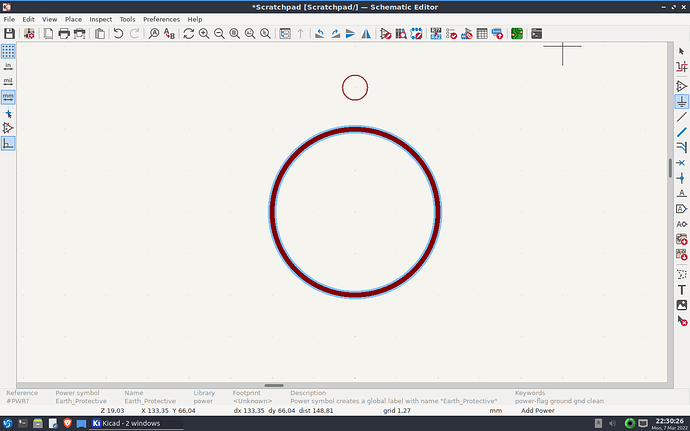Open the Edit menu

tap(29, 19)
